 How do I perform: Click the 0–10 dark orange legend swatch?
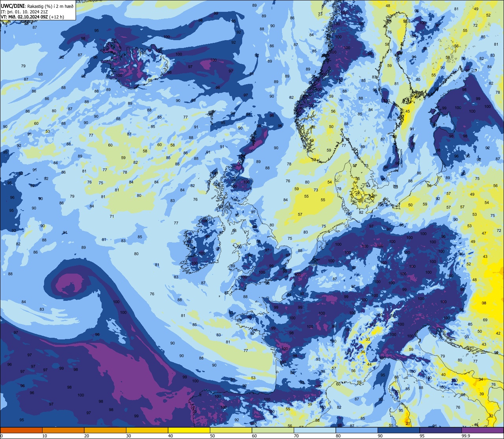[21, 430]
